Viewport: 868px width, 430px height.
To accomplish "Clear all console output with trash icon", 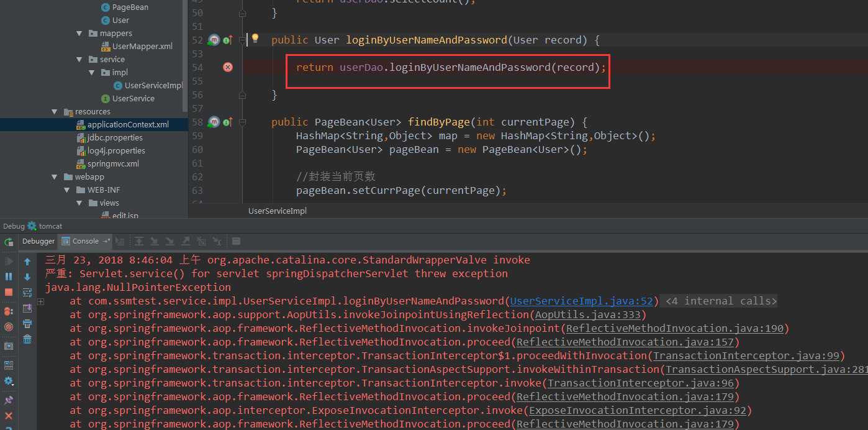I will pyautogui.click(x=27, y=339).
